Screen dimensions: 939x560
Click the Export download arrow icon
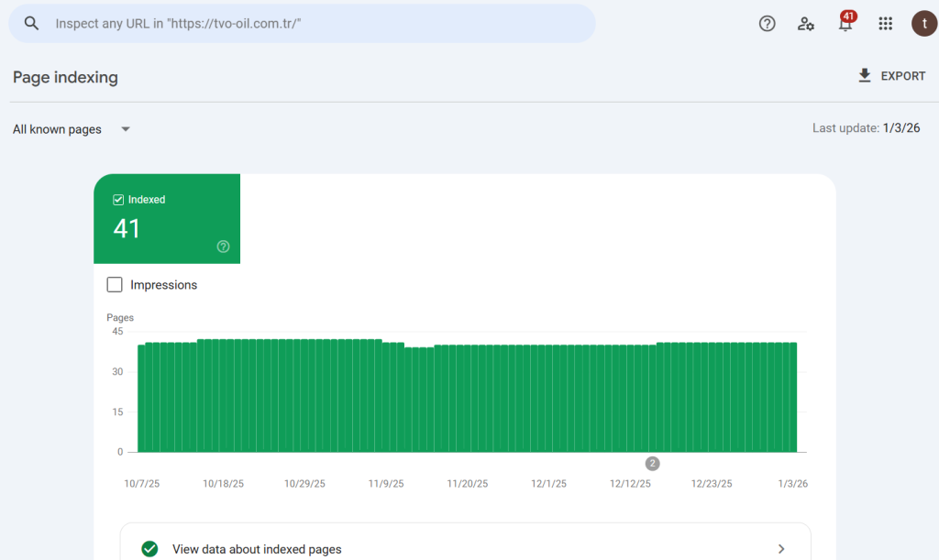864,76
